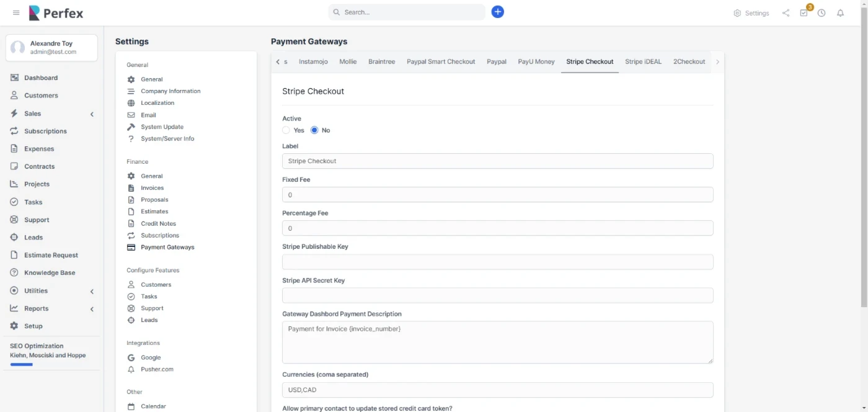
Task: Click the hamburger menu icon
Action: point(16,12)
